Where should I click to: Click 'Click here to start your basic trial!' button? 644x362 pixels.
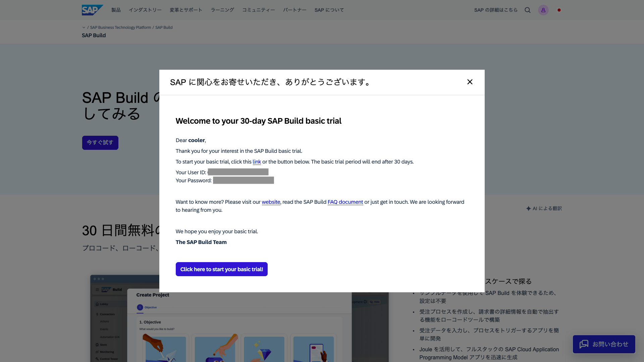221,269
